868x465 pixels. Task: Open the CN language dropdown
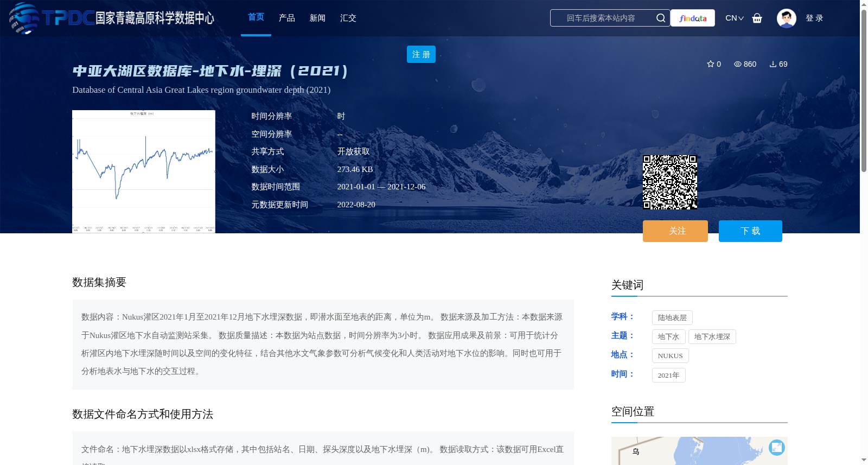click(735, 18)
